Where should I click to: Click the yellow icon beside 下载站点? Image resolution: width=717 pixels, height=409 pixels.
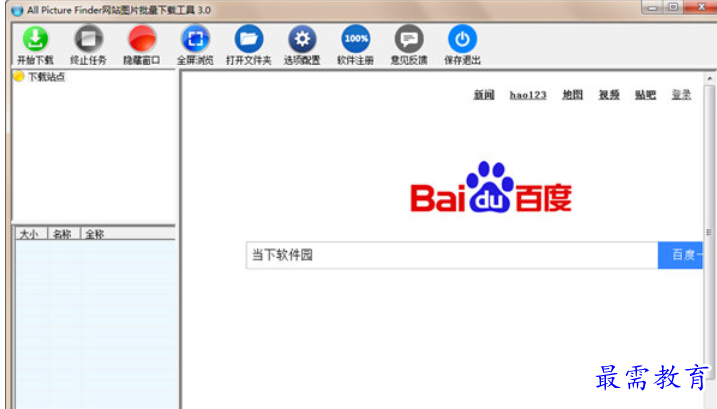(19, 76)
